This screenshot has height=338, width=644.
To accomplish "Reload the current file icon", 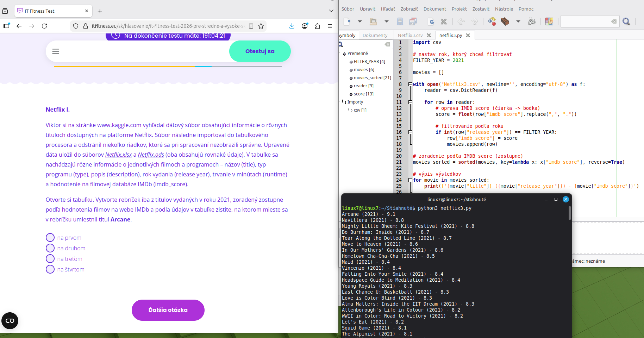I will tap(431, 21).
